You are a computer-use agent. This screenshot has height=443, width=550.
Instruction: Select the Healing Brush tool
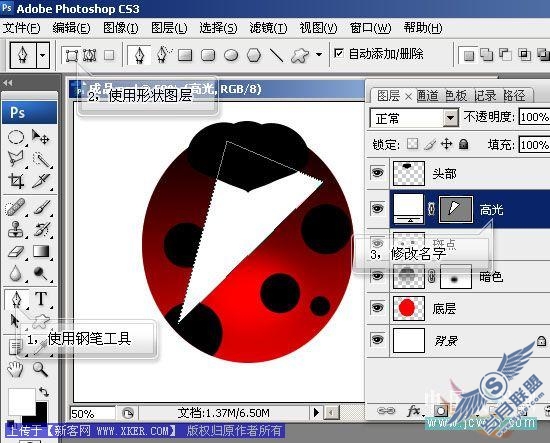pyautogui.click(x=16, y=207)
